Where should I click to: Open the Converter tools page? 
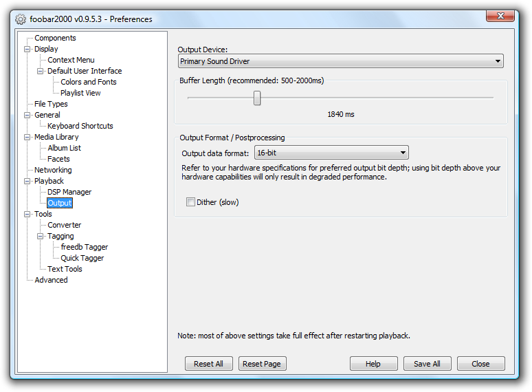(x=64, y=225)
